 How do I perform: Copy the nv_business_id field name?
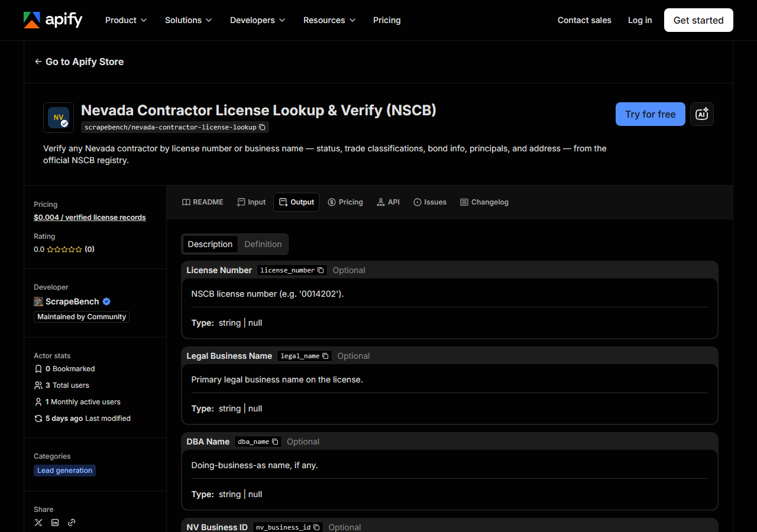(316, 527)
